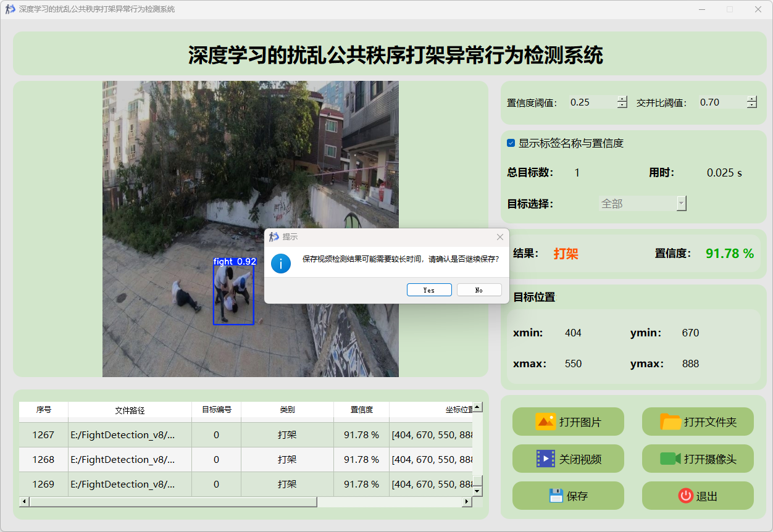Decrease the IoU threshold with down arrow

751,106
